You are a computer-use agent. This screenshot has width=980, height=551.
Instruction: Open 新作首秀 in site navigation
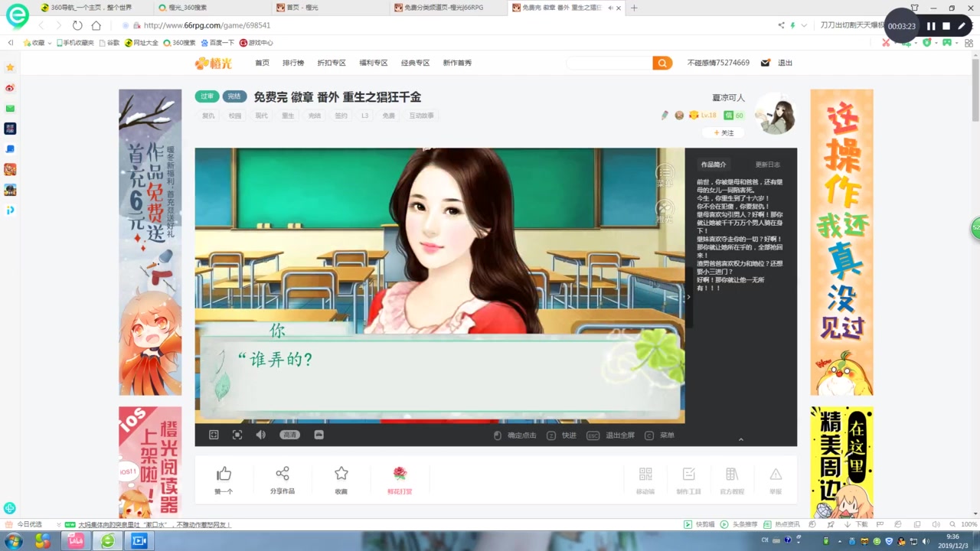tap(457, 63)
